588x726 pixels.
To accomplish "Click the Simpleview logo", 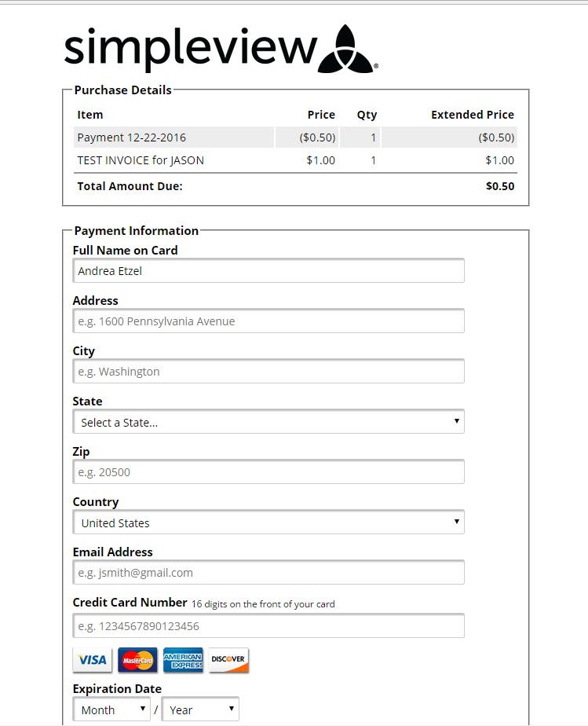I will tap(221, 49).
